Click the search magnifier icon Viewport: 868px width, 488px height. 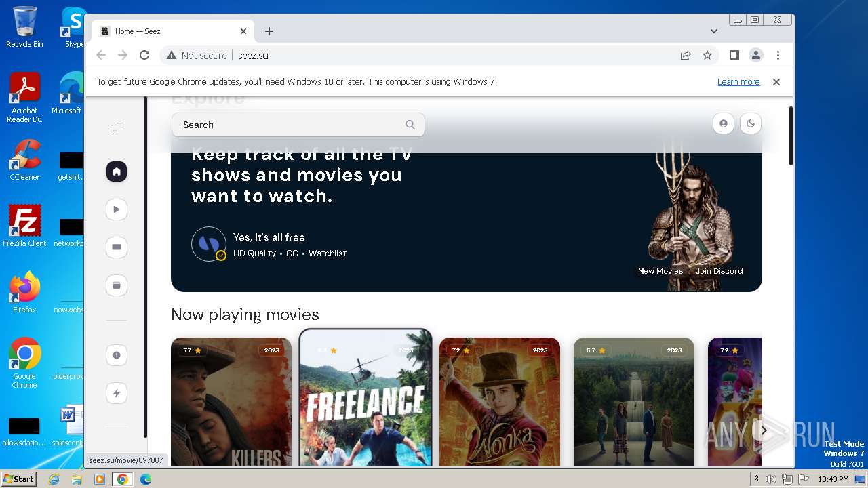tap(410, 125)
